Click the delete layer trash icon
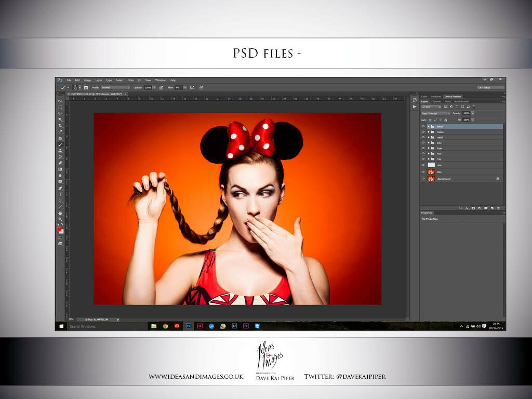 [498, 208]
